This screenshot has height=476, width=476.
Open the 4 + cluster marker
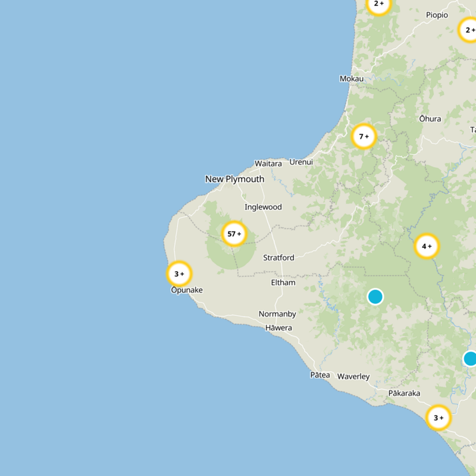427,246
